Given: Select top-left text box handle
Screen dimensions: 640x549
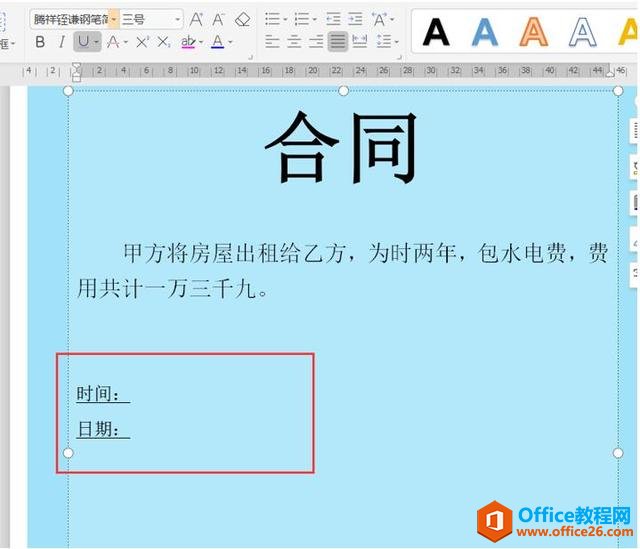Looking at the screenshot, I should point(68,91).
